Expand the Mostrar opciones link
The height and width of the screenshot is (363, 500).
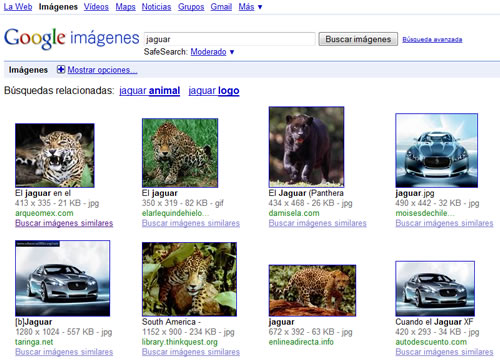102,70
